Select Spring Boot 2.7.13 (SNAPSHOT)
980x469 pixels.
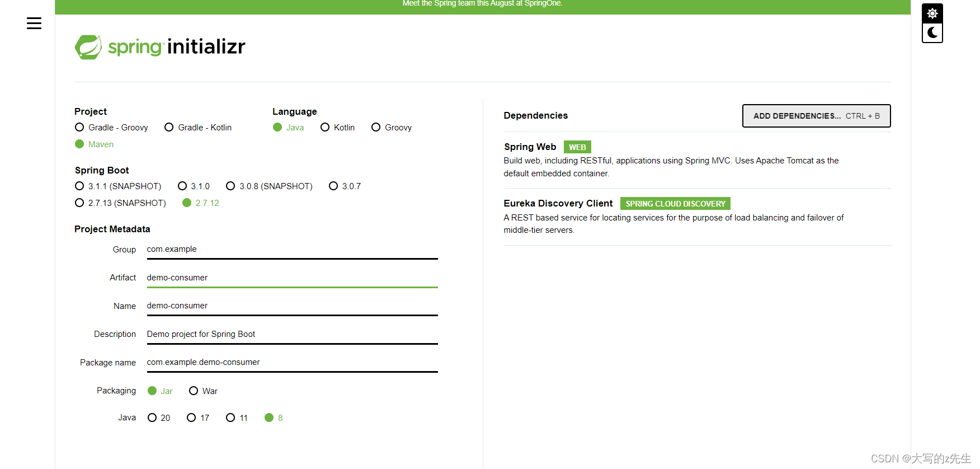pos(120,203)
